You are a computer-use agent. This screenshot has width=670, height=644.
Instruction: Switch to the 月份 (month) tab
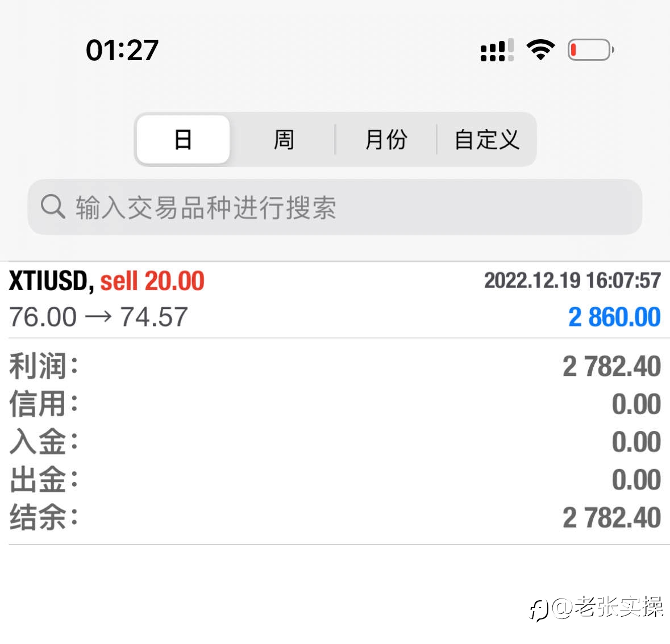tap(386, 139)
